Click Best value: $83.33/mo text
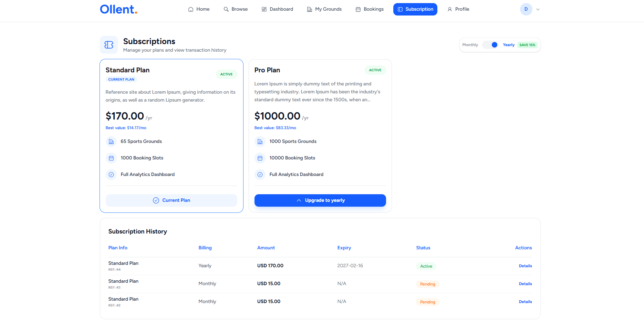Screen dimensions: 644x322 275,128
